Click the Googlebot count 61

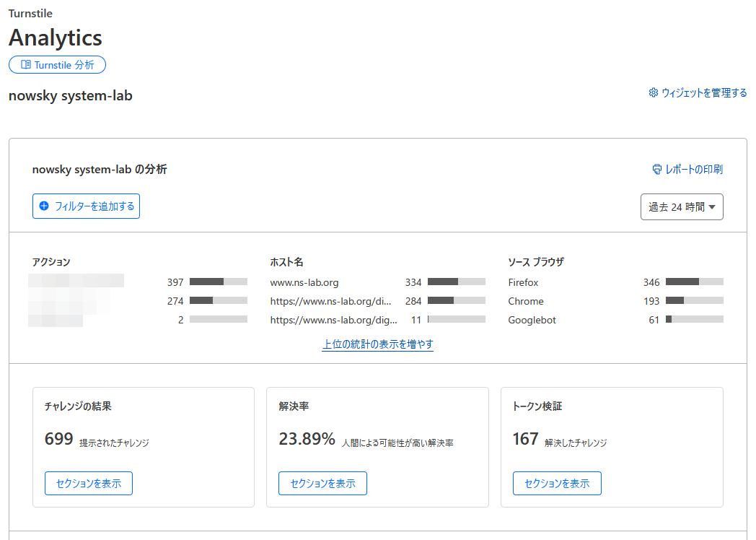654,320
